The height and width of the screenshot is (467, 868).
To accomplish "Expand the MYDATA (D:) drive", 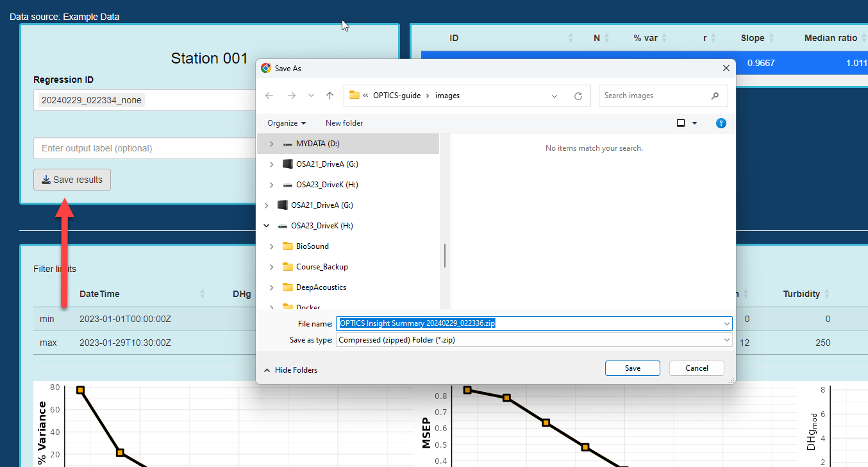I will pyautogui.click(x=272, y=144).
